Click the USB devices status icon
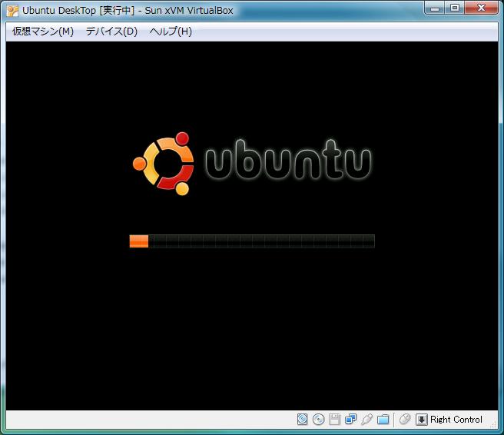This screenshot has height=435, width=504. coord(366,420)
